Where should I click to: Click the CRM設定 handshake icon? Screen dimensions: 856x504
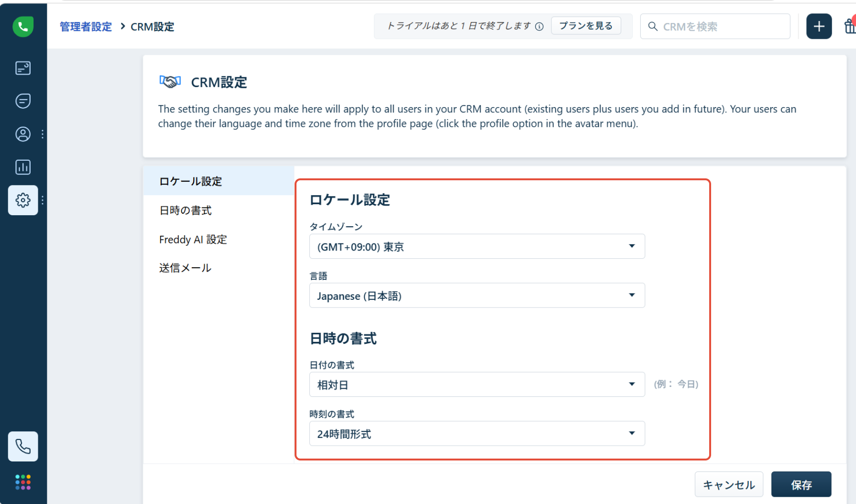click(170, 82)
